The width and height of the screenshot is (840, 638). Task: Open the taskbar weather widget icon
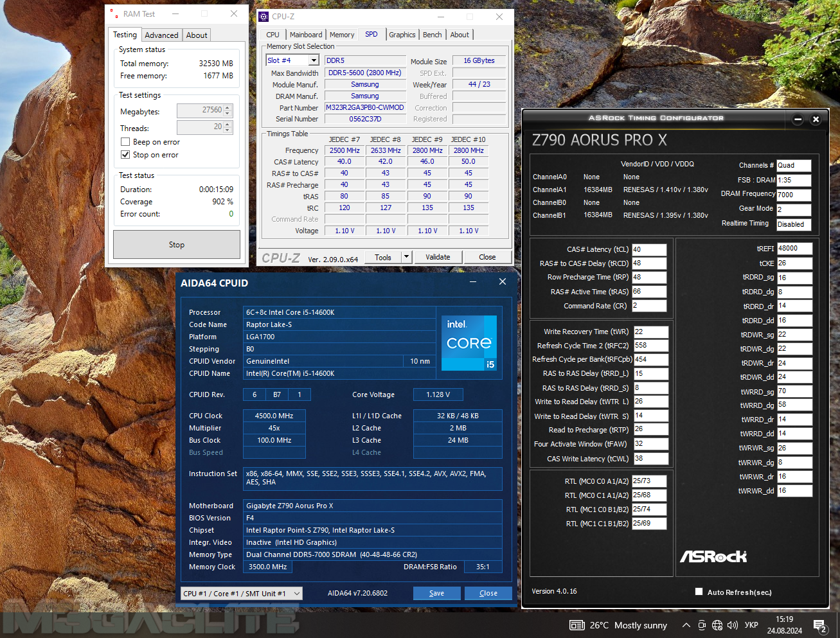pos(576,625)
